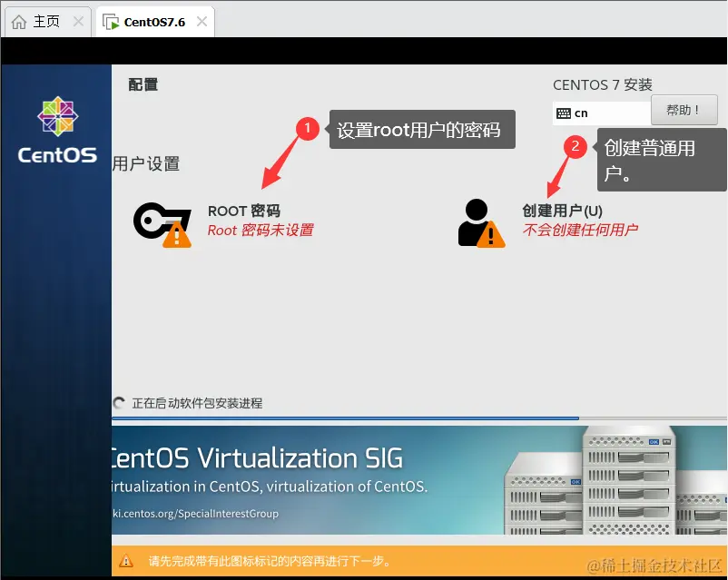Click the VM icon on CentOS7.6 tab
The image size is (728, 580).
111,22
